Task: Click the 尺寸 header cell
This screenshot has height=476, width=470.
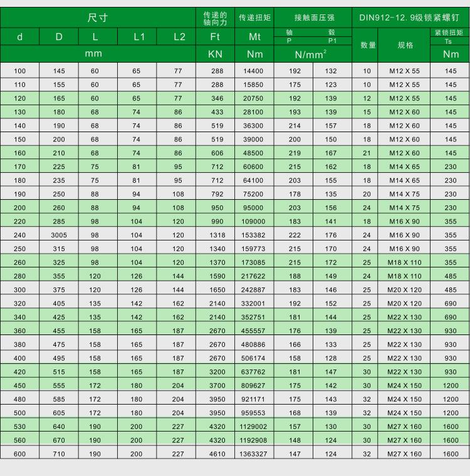Action: coord(98,18)
